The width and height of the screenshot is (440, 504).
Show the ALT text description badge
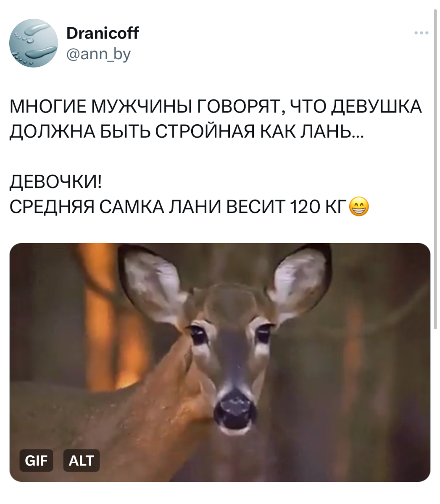82,461
